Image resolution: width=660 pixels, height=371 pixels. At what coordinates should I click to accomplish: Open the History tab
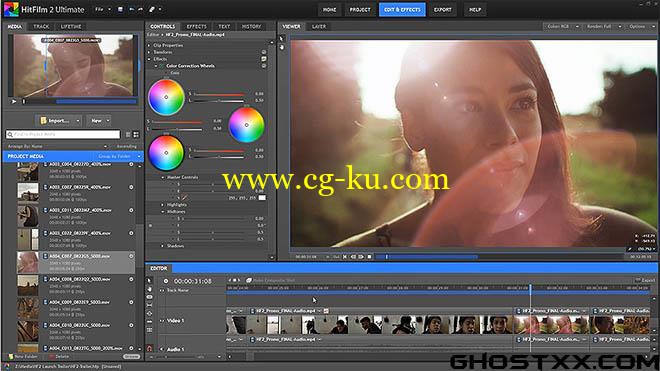tap(251, 27)
